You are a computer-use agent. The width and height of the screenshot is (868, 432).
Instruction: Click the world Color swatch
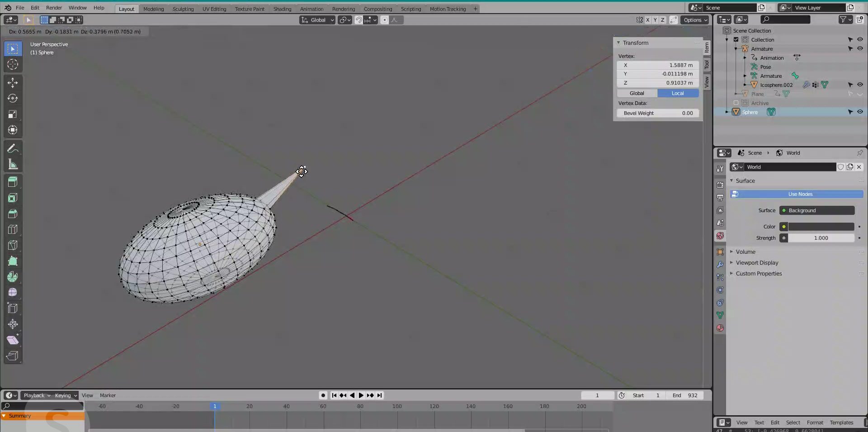point(821,227)
